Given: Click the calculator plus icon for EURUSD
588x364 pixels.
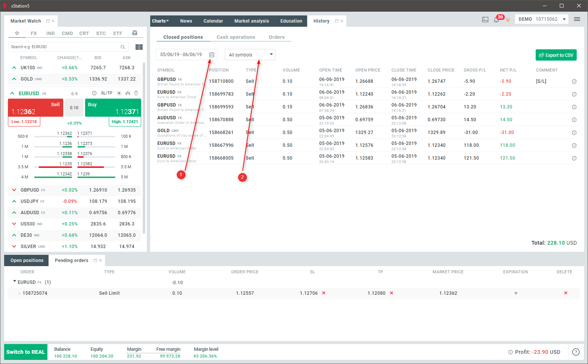Looking at the screenshot, I should (119, 93).
